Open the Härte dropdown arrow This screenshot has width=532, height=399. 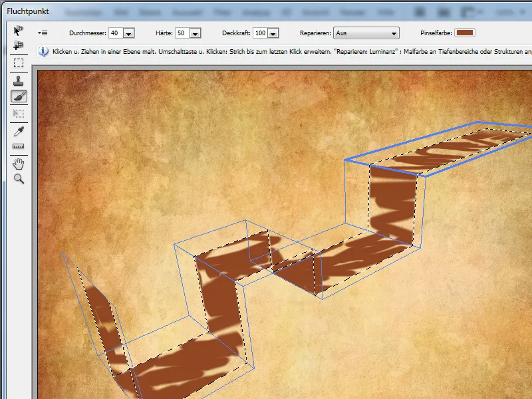[x=195, y=33]
